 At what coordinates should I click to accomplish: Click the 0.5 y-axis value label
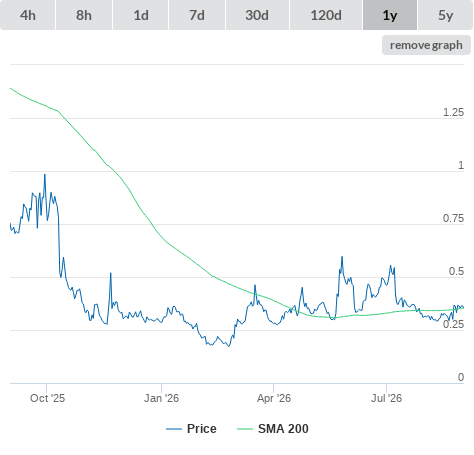pyautogui.click(x=456, y=271)
